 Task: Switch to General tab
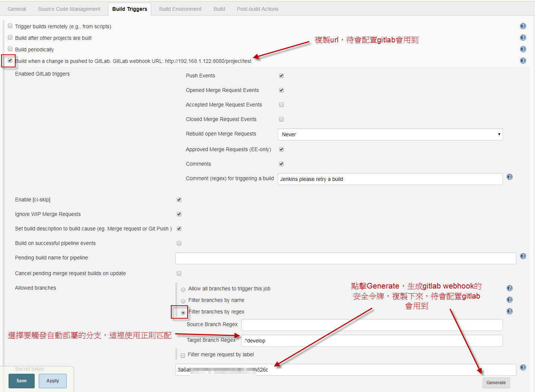17,9
